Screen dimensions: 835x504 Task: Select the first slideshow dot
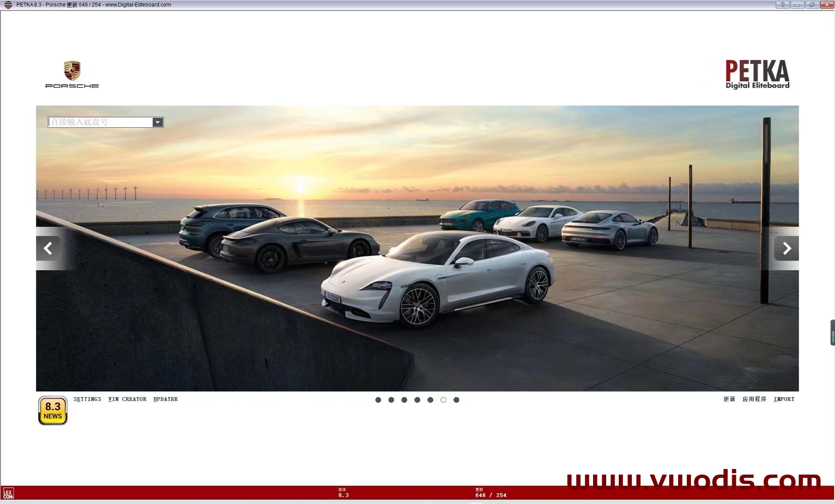(x=378, y=400)
